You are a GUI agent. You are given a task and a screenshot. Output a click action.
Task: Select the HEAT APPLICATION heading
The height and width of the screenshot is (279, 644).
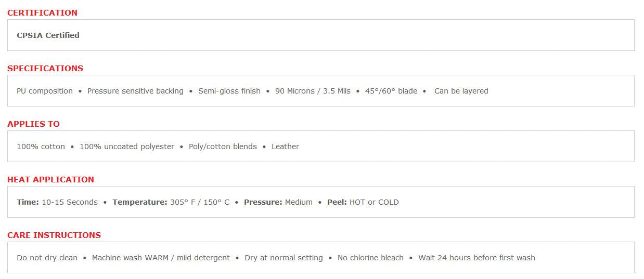pos(50,179)
